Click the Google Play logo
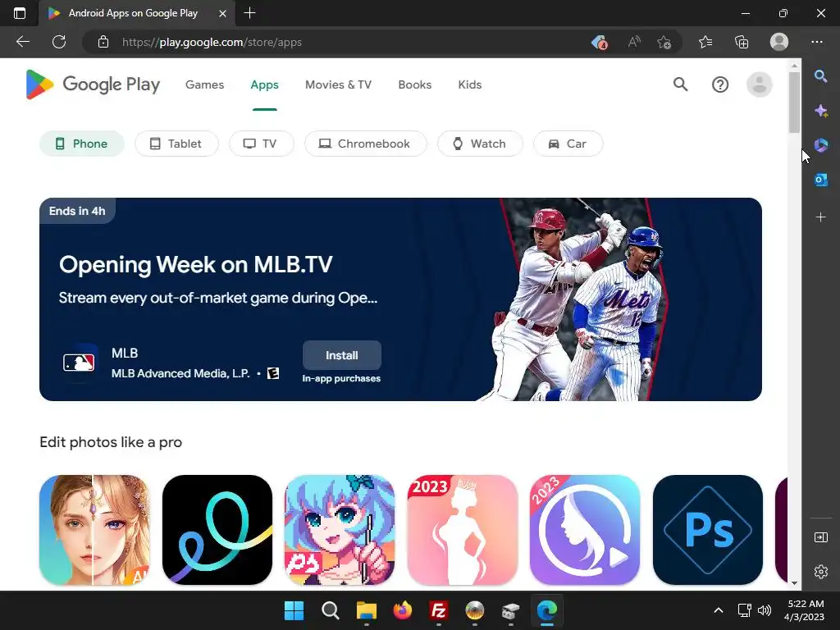 coord(93,84)
